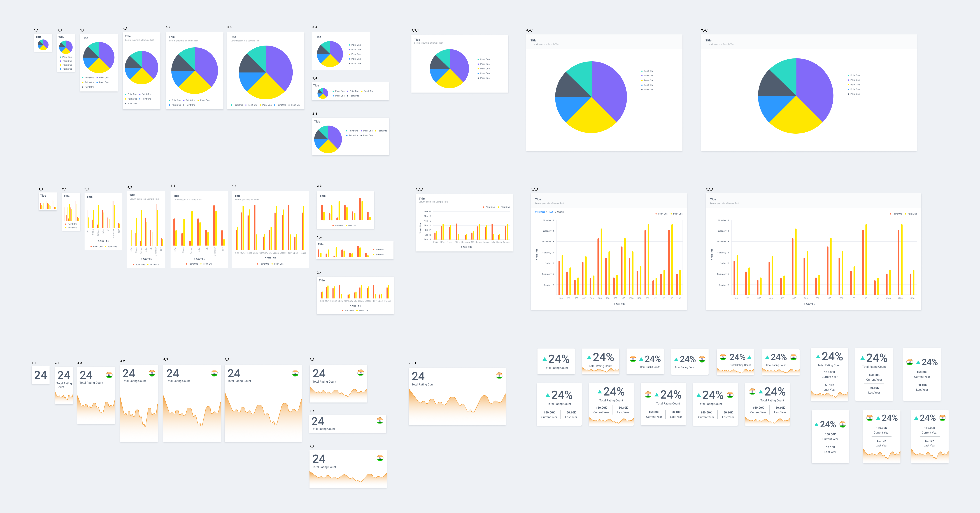980x513 pixels.
Task: Click India flag icon in KPI card 4_2
Action: tap(152, 373)
